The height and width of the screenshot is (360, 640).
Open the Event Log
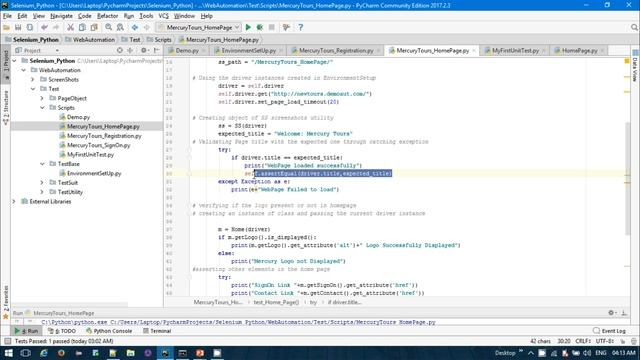(x=609, y=331)
